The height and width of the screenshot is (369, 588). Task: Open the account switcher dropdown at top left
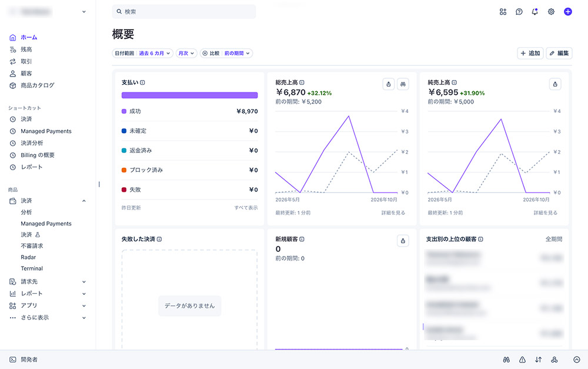click(x=47, y=12)
